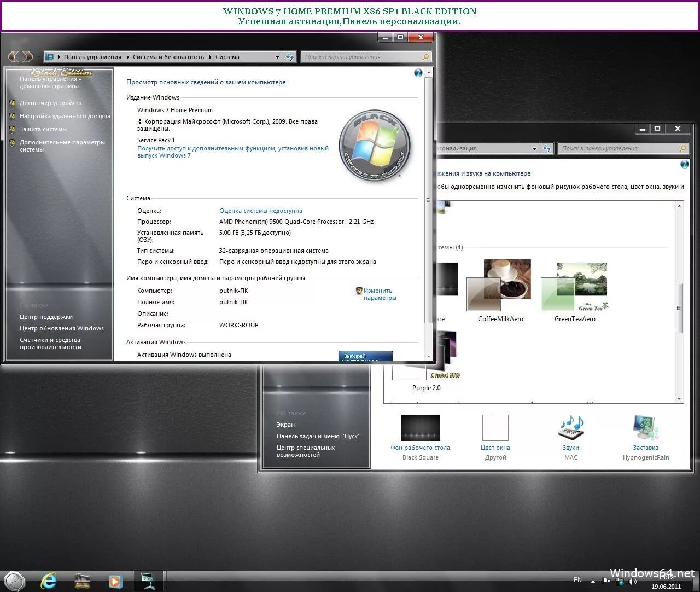Click Панель управления breadcrumb

[92, 57]
